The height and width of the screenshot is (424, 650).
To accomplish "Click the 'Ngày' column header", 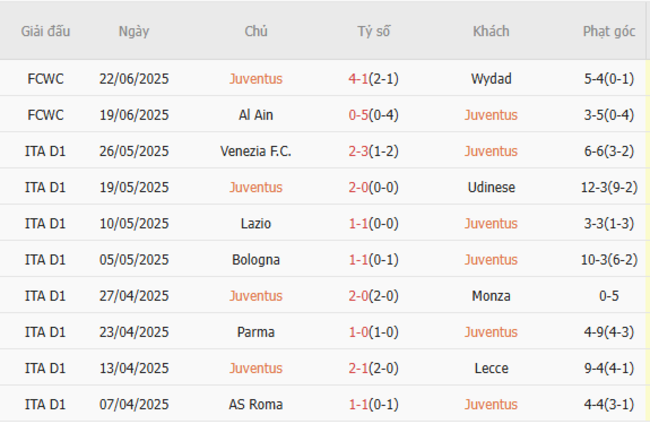I will click(x=134, y=31).
